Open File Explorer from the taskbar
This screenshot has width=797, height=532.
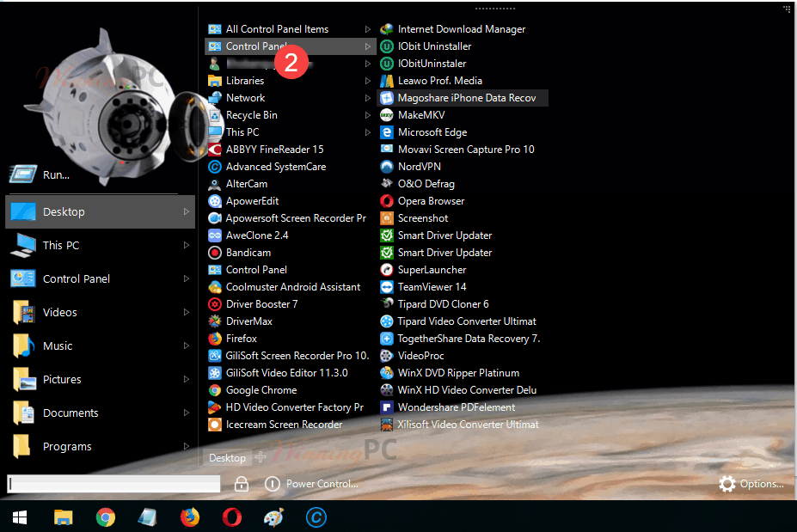click(x=63, y=517)
